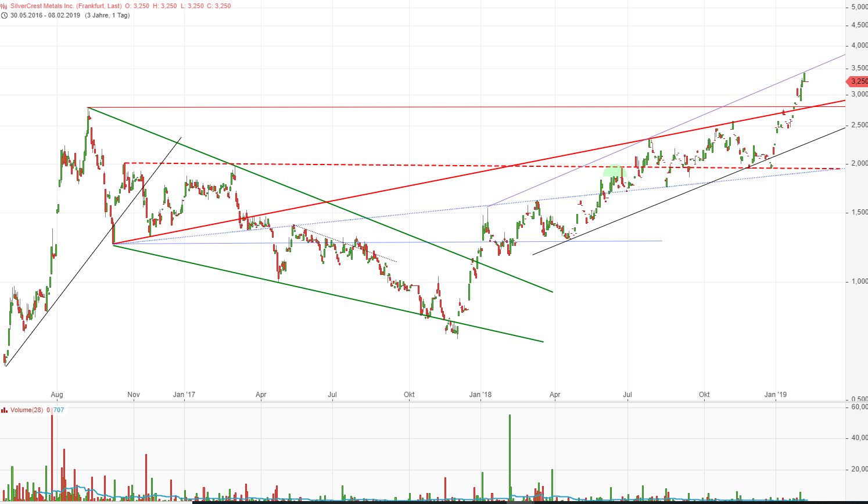868x504 pixels.
Task: Click the 'Okt' time axis label
Action: tap(409, 395)
